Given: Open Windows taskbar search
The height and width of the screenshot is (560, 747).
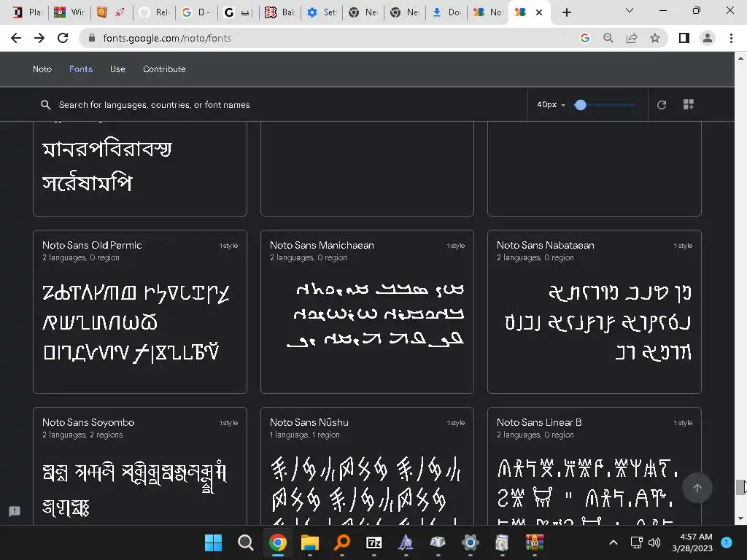Looking at the screenshot, I should click(x=245, y=542).
